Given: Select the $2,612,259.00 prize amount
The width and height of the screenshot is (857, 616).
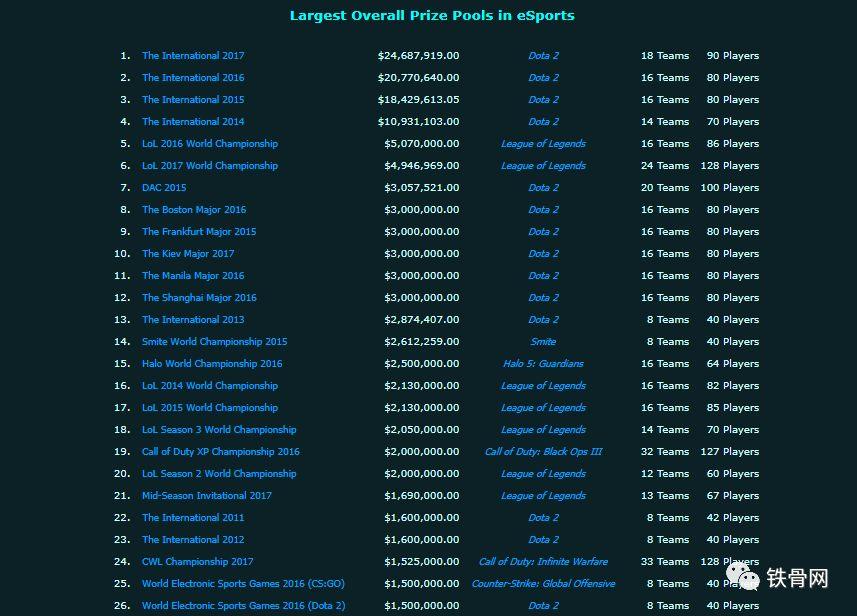Looking at the screenshot, I should [x=421, y=342].
